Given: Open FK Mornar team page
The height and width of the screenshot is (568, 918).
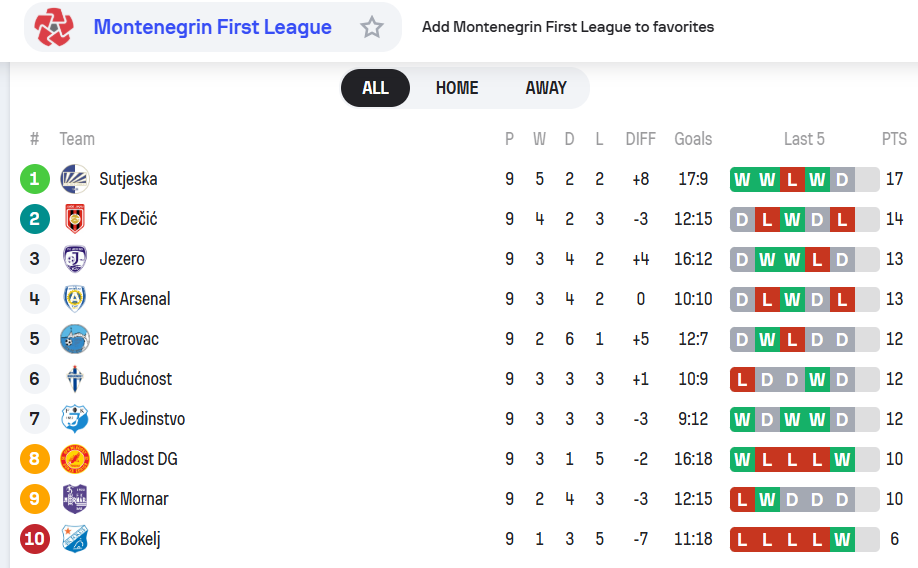Looking at the screenshot, I should click(134, 499).
